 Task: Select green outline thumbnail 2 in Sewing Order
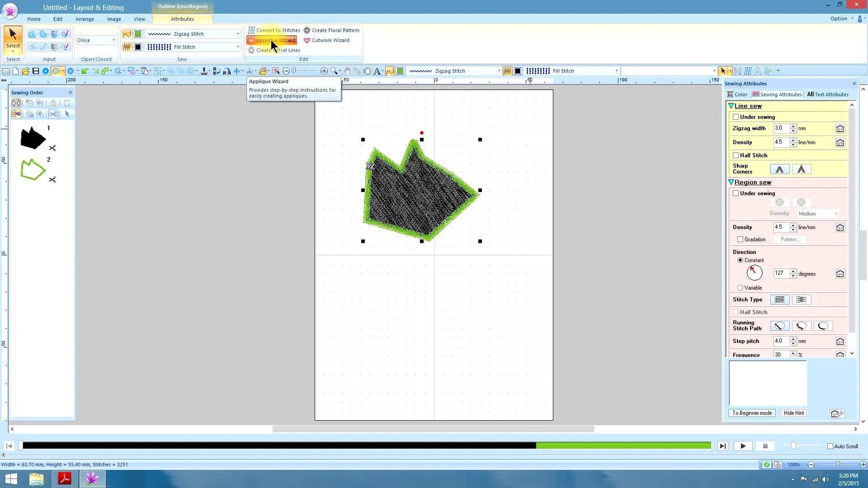pos(33,170)
